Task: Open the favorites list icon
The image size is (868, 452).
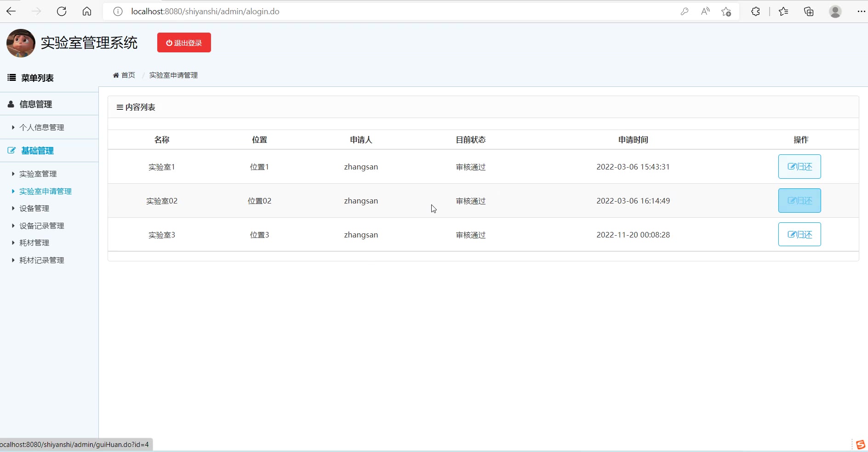Action: [x=783, y=11]
